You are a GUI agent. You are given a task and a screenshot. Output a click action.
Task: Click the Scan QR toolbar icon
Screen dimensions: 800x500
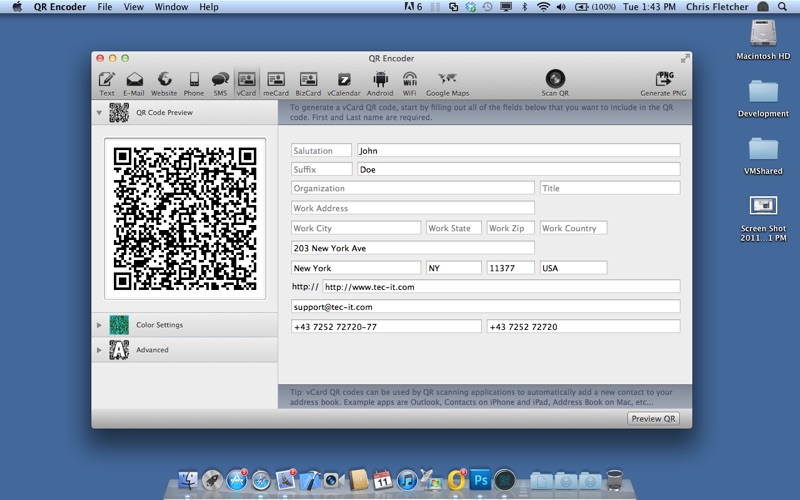pos(555,81)
